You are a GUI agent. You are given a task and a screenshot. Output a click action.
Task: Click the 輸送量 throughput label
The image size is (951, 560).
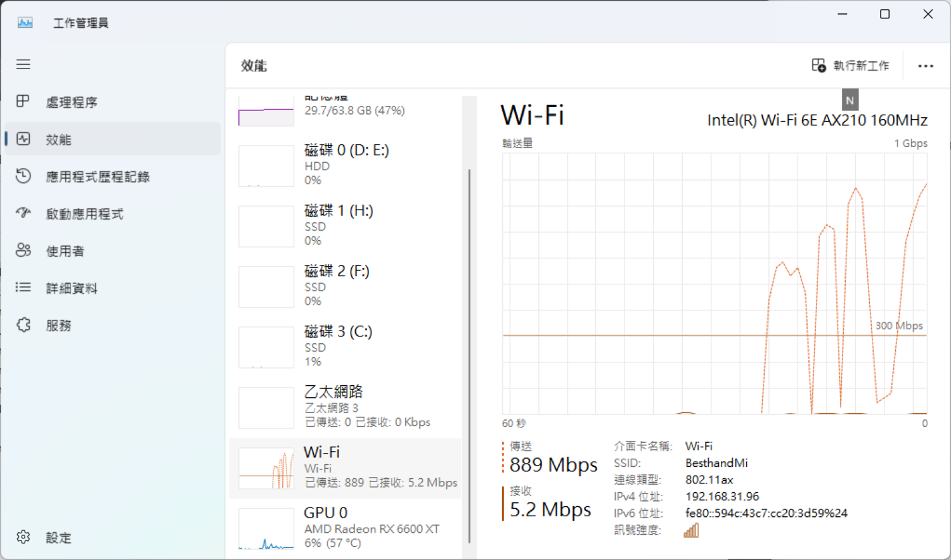click(517, 143)
